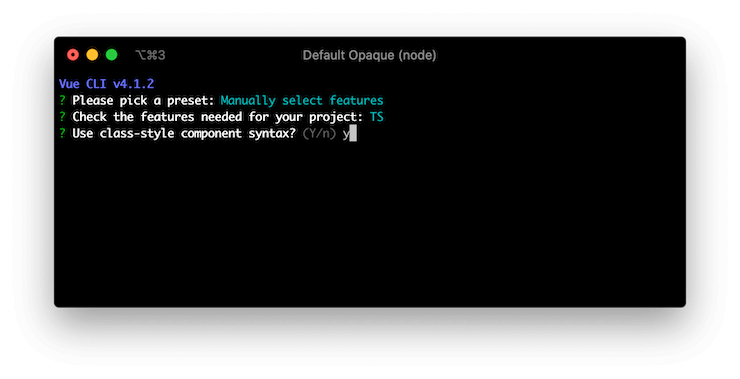The image size is (740, 379).
Task: Click the typed 'y' character
Action: click(346, 134)
